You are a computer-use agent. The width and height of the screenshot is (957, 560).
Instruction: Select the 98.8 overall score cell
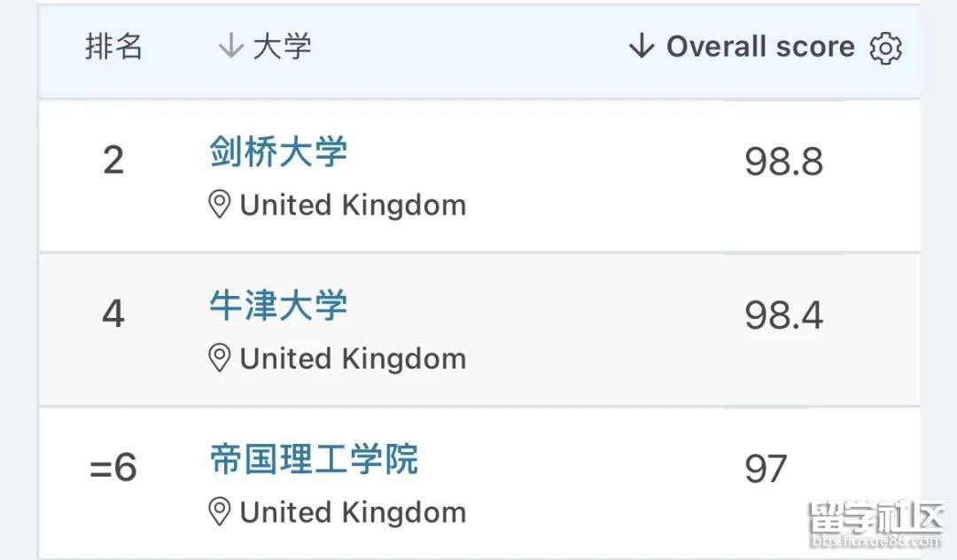783,162
